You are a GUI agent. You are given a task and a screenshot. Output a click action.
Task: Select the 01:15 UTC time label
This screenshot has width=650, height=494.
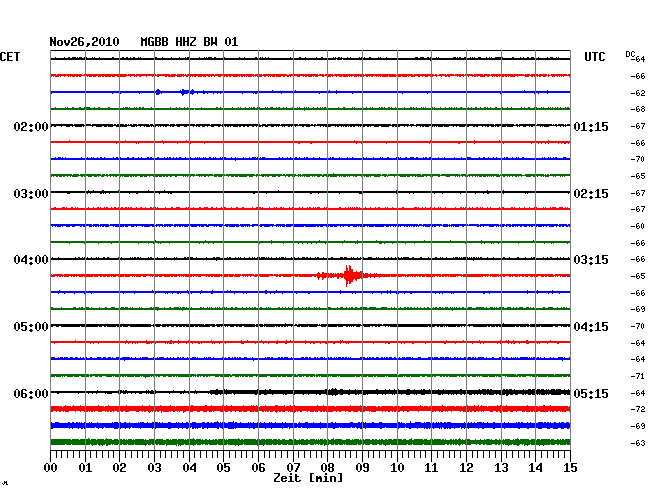point(591,126)
